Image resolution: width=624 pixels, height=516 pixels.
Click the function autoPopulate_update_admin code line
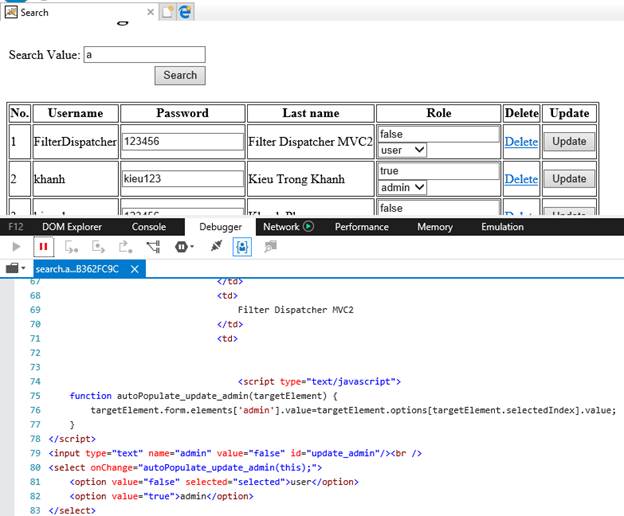(204, 396)
